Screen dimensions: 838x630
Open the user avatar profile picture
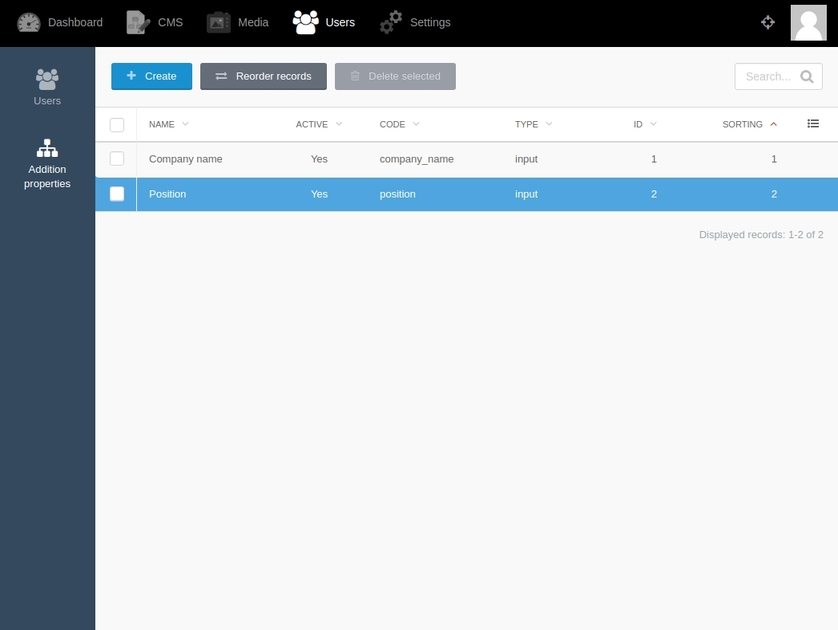(x=809, y=23)
